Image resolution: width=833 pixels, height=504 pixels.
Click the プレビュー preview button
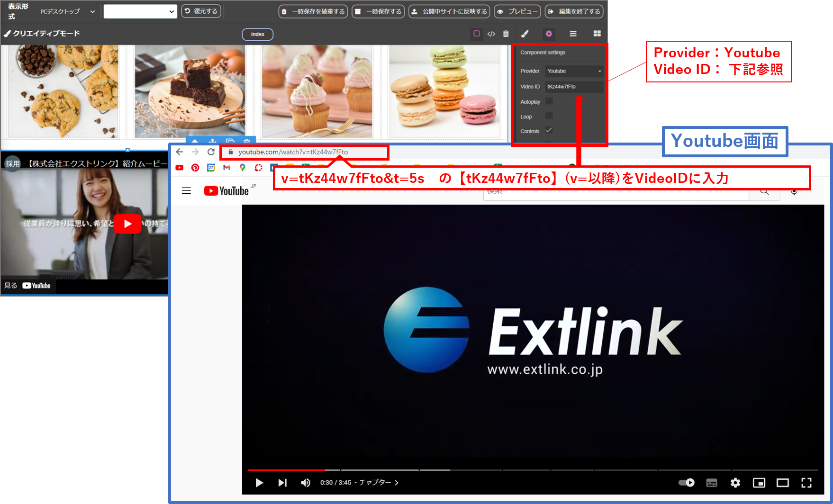tap(517, 11)
